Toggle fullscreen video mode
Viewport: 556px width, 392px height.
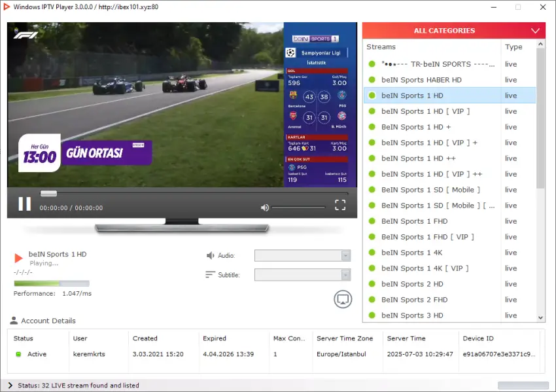340,205
